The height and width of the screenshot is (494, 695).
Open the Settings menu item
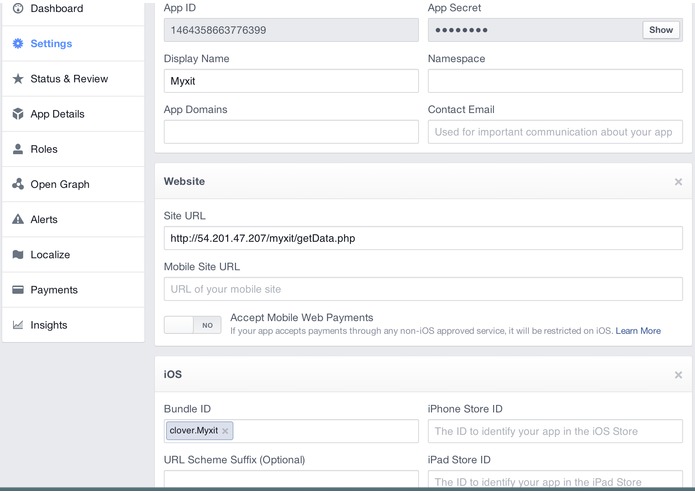click(73, 43)
